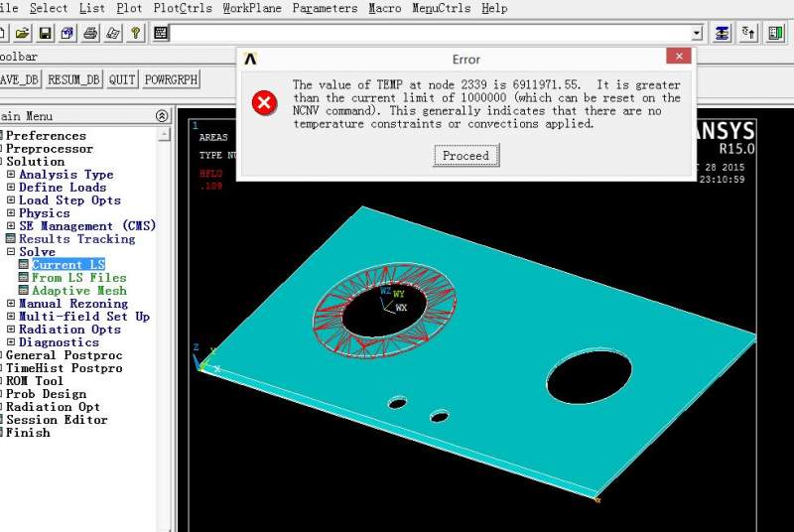
Task: Click the red error icon in the dialog
Action: coord(264,103)
